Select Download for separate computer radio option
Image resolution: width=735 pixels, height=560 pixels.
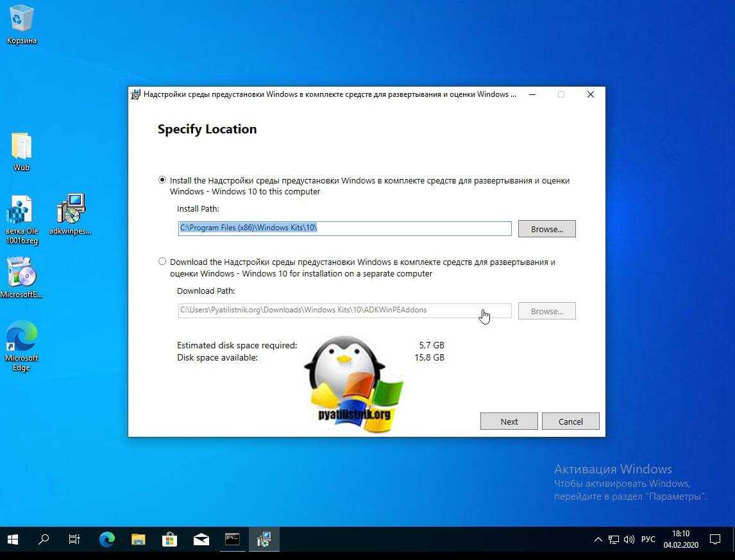pos(162,262)
